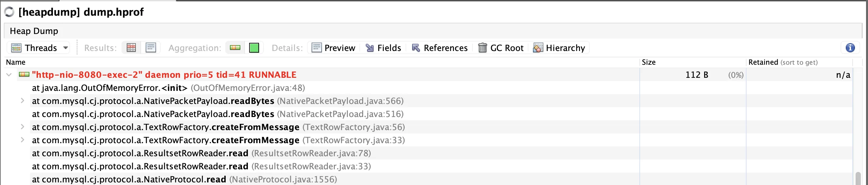Sort by the Size column header
The height and width of the screenshot is (185, 868).
649,62
